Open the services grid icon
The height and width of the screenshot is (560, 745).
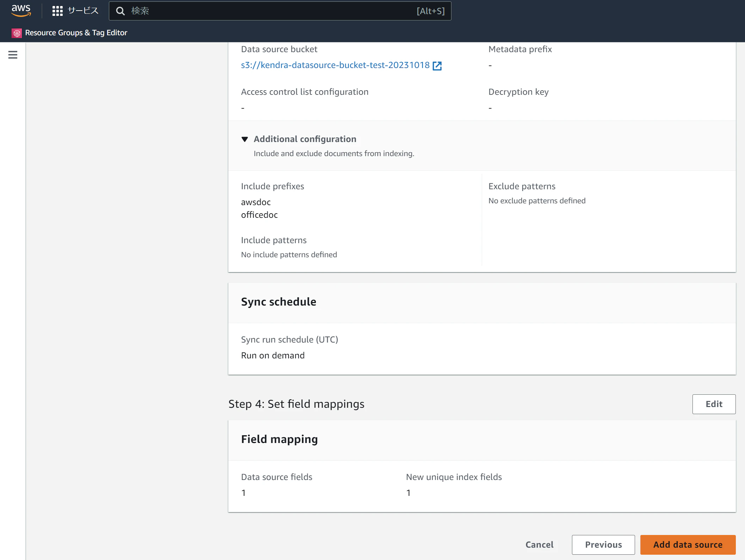click(57, 11)
